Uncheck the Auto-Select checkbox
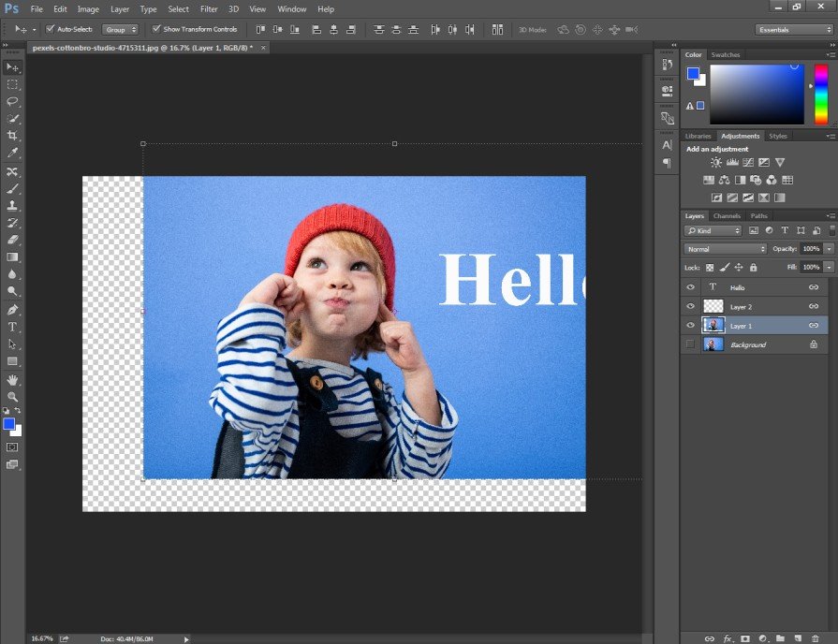This screenshot has width=838, height=644. tap(51, 29)
